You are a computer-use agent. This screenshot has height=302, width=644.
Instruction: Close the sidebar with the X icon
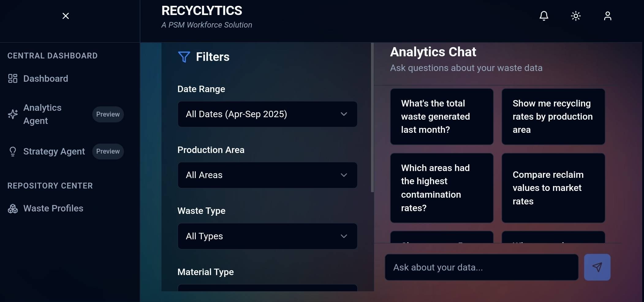pyautogui.click(x=66, y=16)
